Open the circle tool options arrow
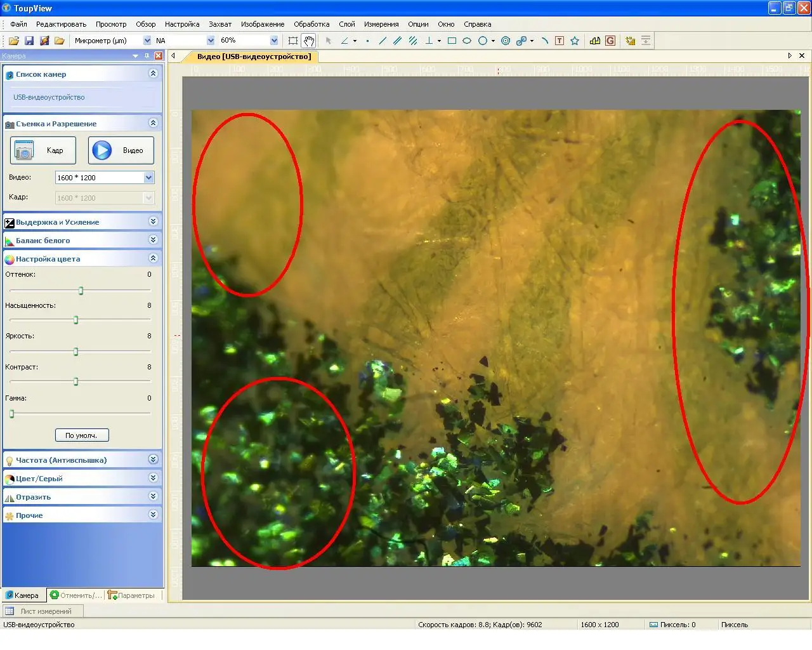Viewport: 812px width, 650px height. coord(493,41)
